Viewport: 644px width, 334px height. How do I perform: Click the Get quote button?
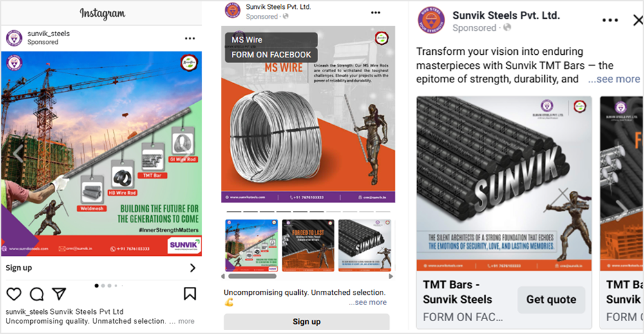click(x=551, y=299)
